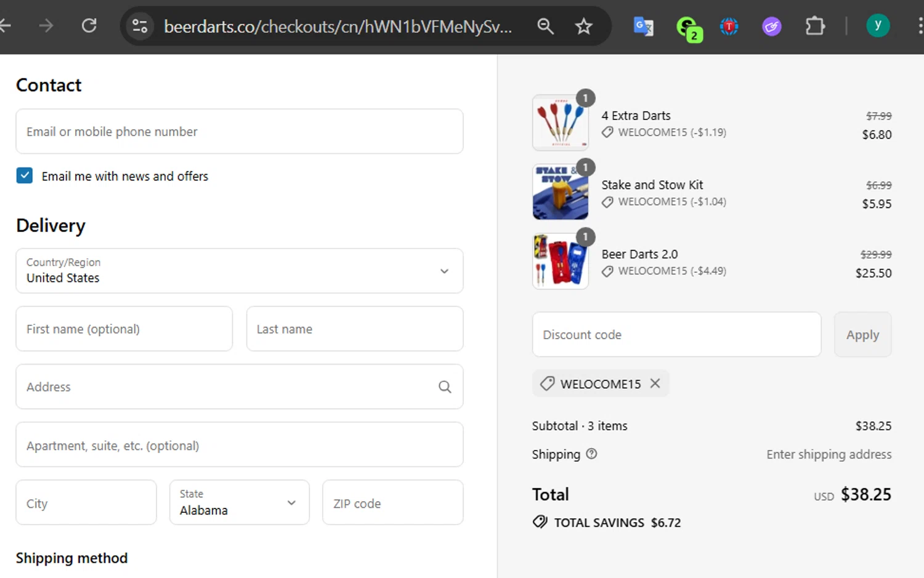Click the USD $38.25 total amount

coord(853,494)
